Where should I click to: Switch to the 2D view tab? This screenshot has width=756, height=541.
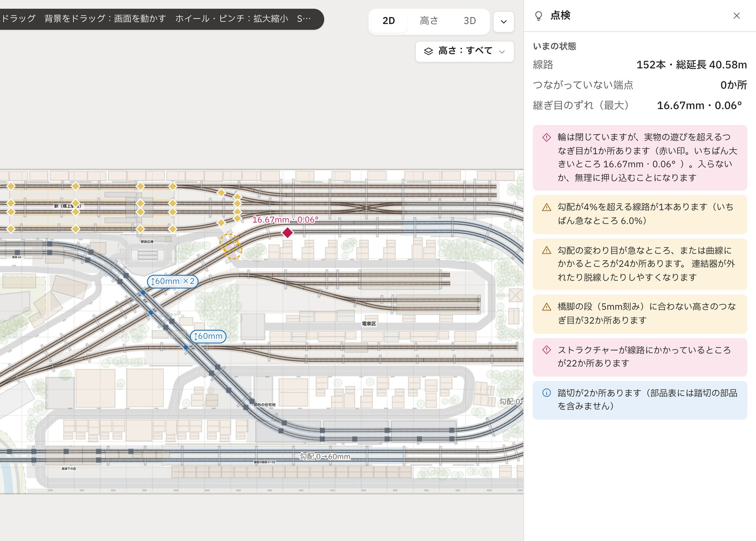click(388, 21)
